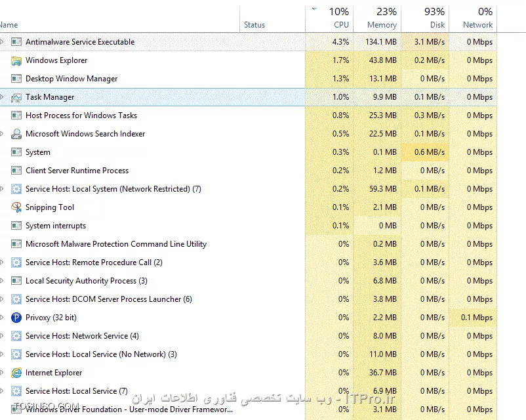Click the Desktop Window Manager icon
This screenshot has width=526, height=420.
click(16, 79)
